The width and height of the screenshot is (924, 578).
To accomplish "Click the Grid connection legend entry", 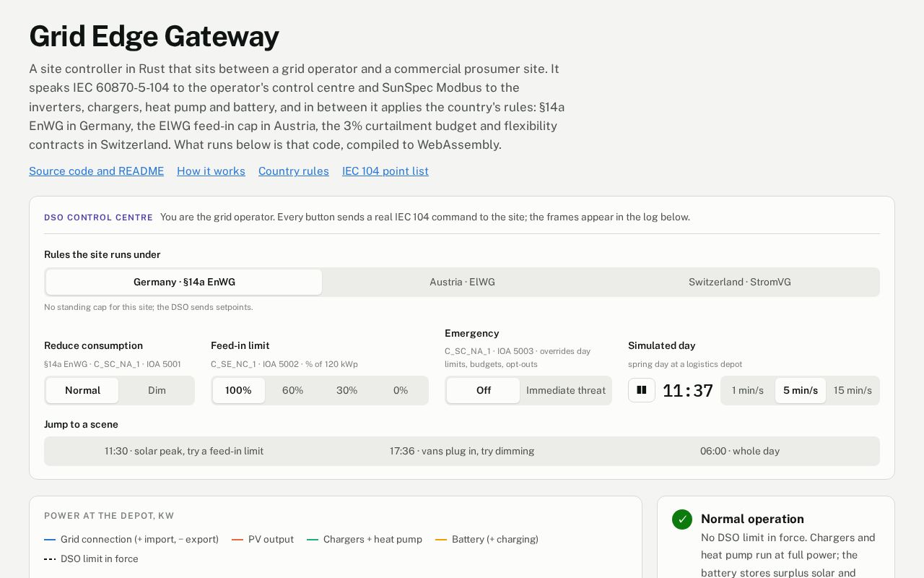I will [x=131, y=539].
